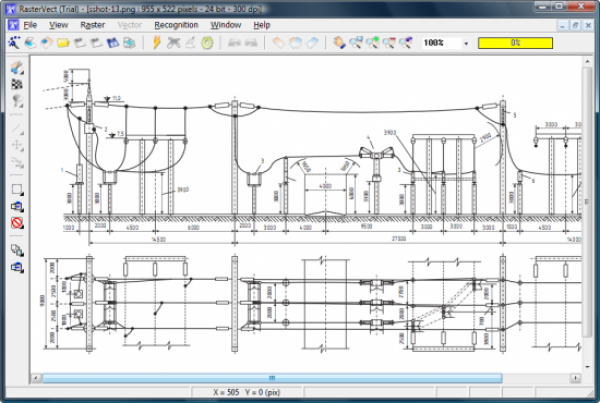
Task: Open file using the yellow folder icon
Action: pos(62,43)
